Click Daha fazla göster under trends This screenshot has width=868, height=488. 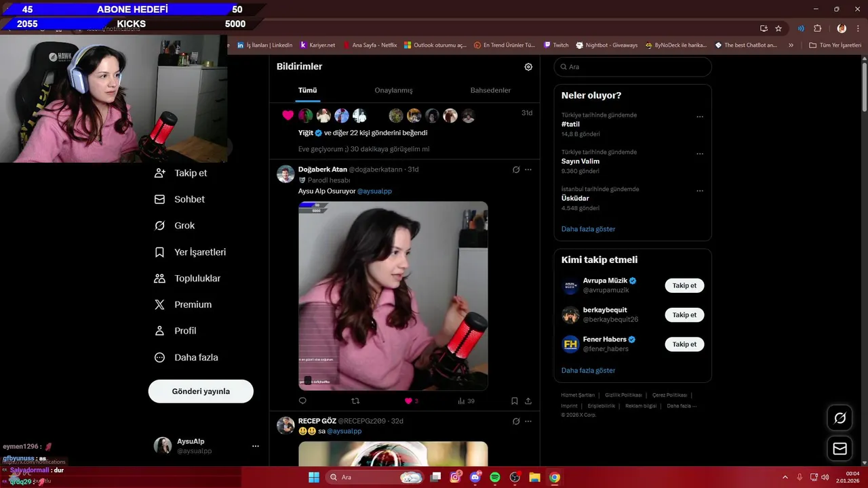coord(588,229)
